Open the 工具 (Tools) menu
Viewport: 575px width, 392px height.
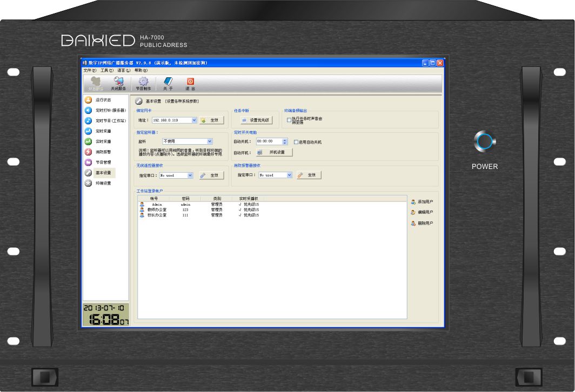[107, 70]
